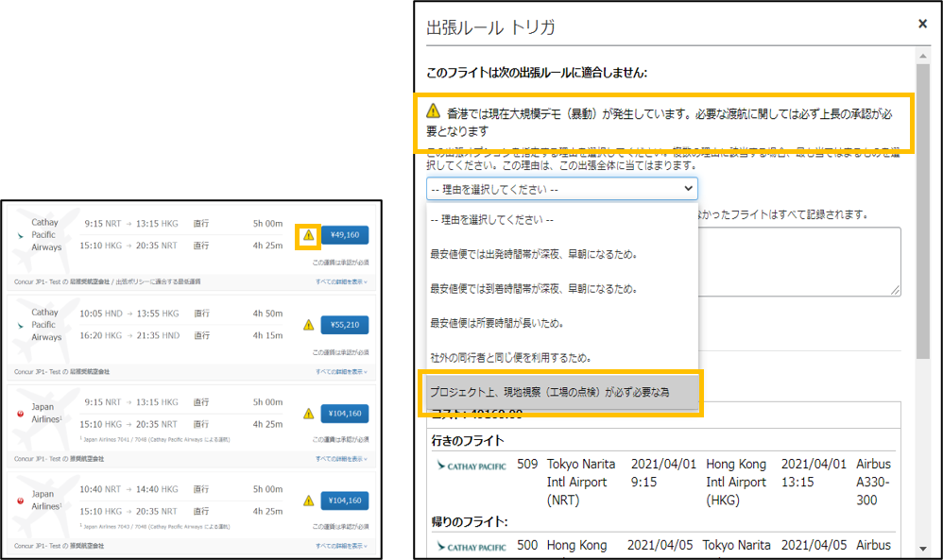Click the 行きのフライト heading
The image size is (943, 560).
(468, 441)
